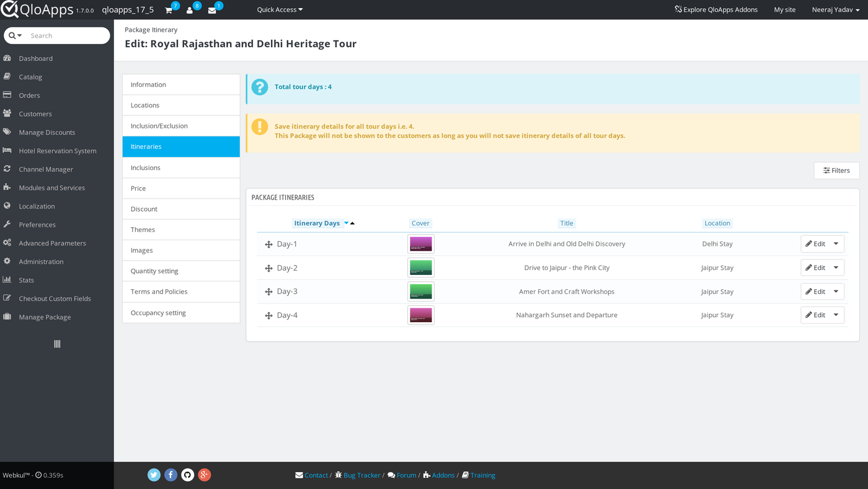Click the Facebook icon in footer
868x489 pixels.
click(170, 475)
